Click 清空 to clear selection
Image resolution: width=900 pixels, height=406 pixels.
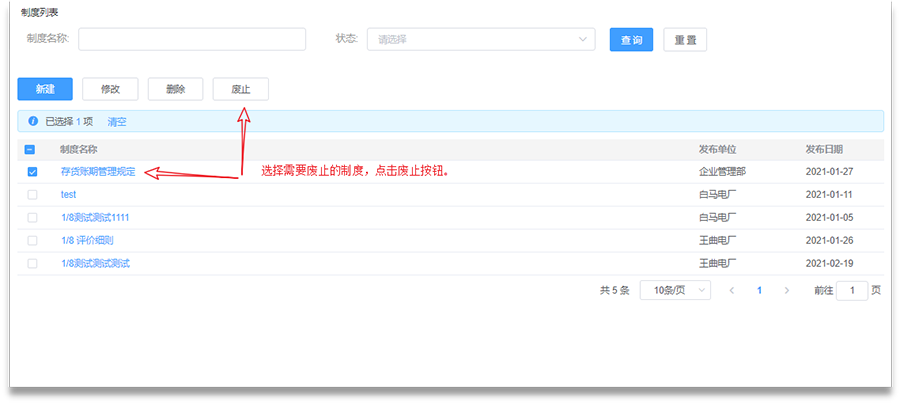click(117, 121)
